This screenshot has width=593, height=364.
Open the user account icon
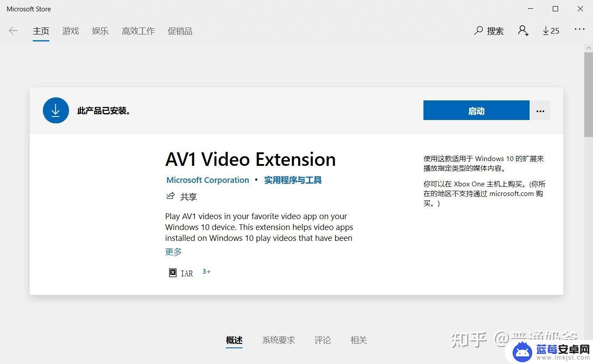(x=523, y=31)
